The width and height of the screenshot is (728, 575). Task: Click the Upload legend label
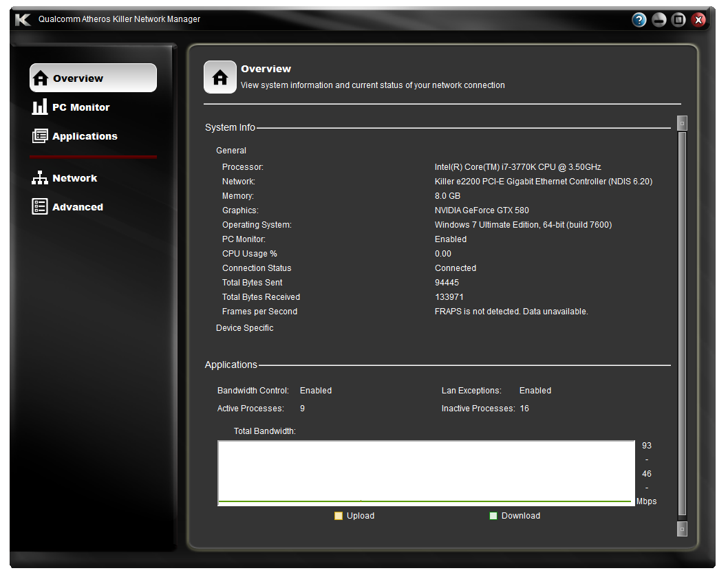click(361, 516)
